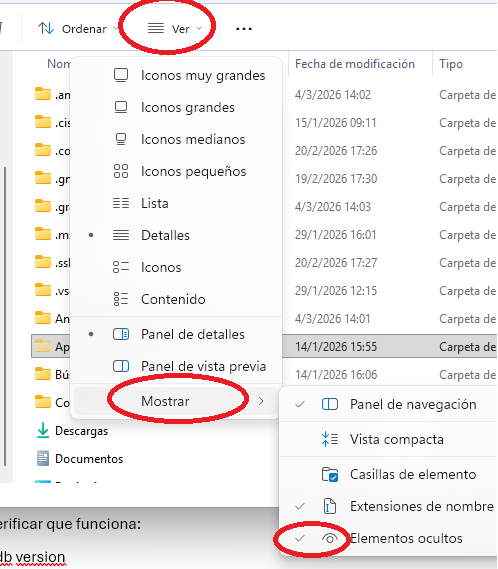Select the Iconos medianos view icon
498x569 pixels.
[x=121, y=139]
